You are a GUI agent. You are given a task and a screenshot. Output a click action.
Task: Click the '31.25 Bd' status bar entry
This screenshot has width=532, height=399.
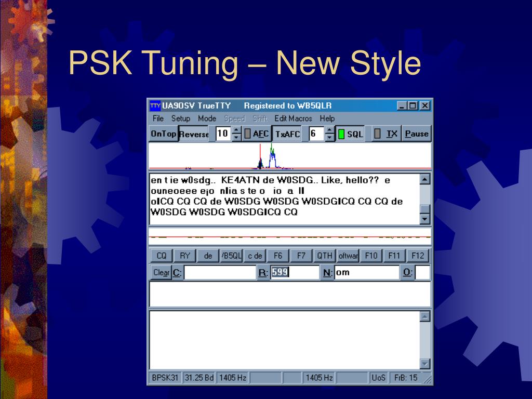point(199,378)
